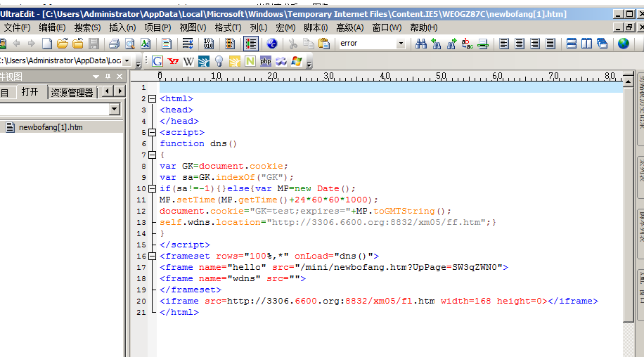This screenshot has height=357, width=644.
Task: Align paragraph right icon
Action: tap(535, 44)
